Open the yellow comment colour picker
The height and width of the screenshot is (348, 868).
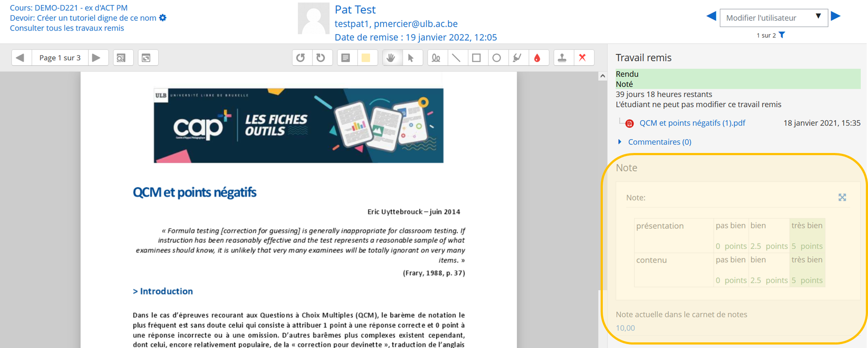pos(366,58)
